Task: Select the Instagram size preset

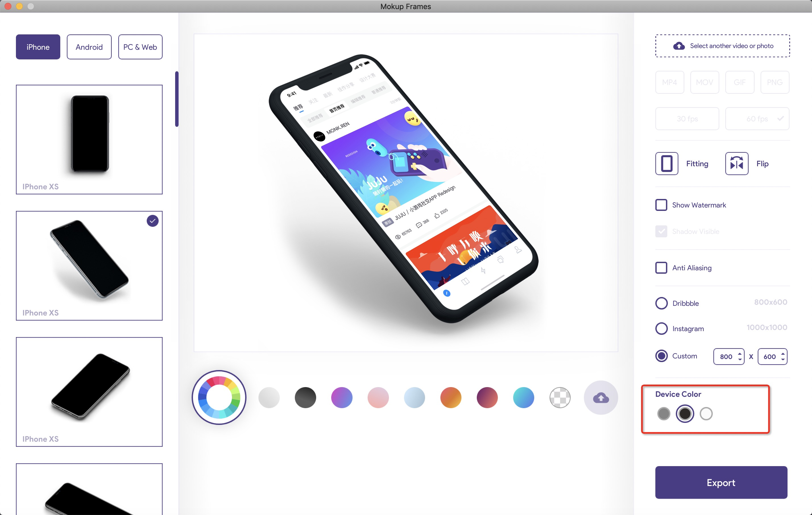Action: [662, 329]
